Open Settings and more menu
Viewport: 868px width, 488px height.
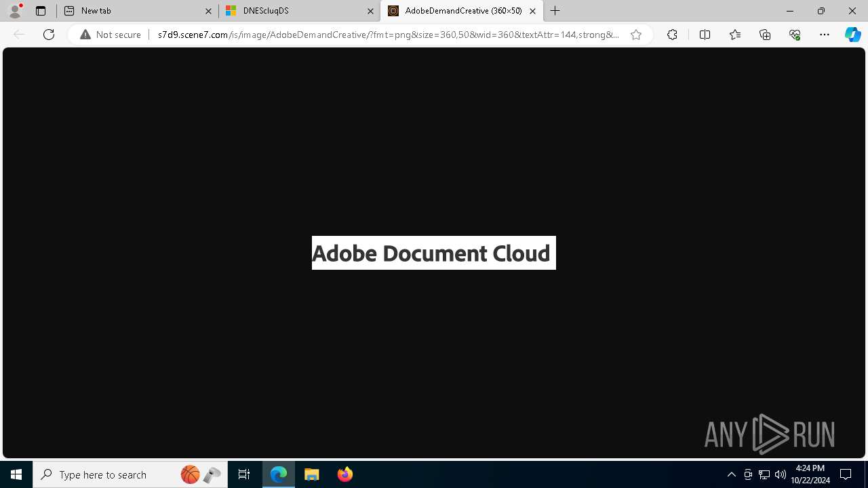(825, 35)
